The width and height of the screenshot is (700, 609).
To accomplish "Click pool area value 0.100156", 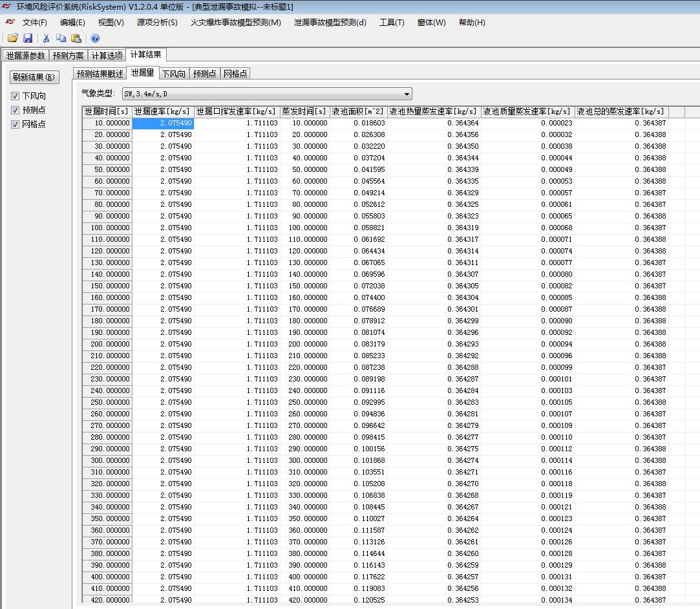I will (358, 449).
